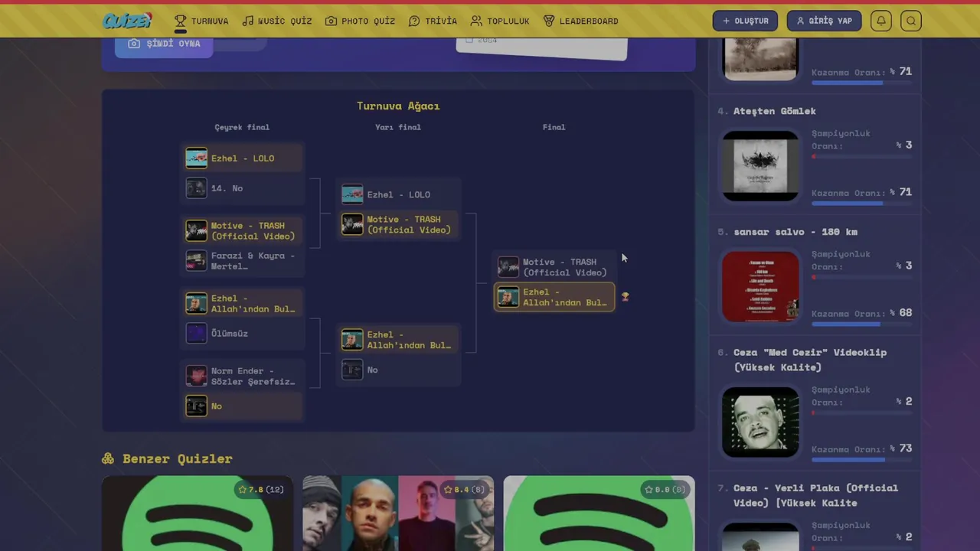Image resolution: width=980 pixels, height=551 pixels.
Task: Select quarter-final Ezhel - Allah'ından Bul entry
Action: [243, 303]
